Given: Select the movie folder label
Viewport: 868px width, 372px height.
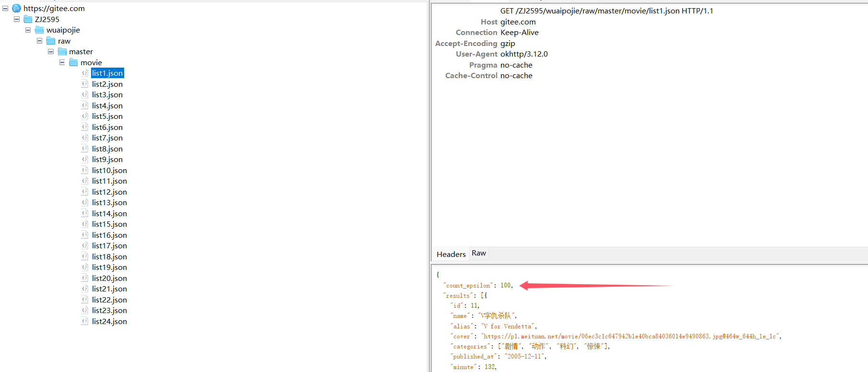Looking at the screenshot, I should pyautogui.click(x=91, y=62).
